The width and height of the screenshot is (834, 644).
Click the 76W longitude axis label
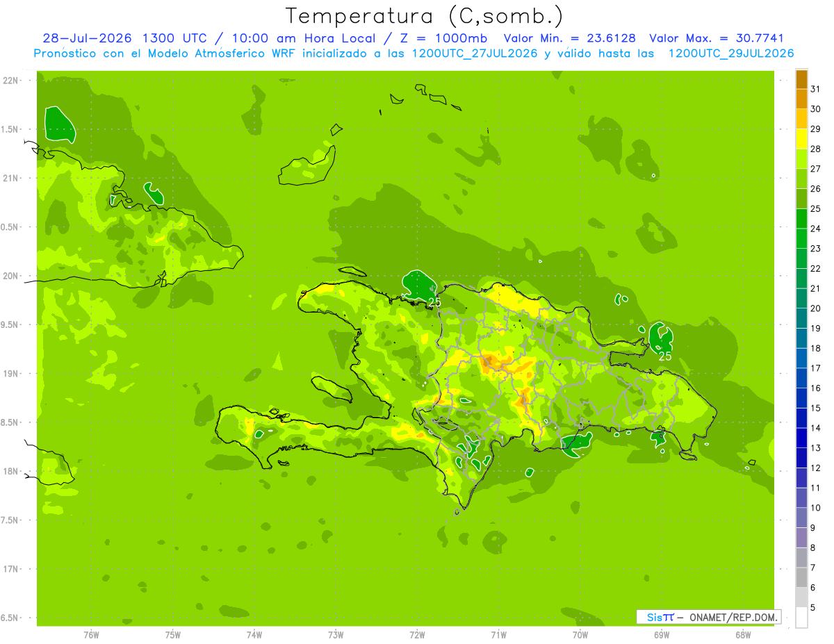(91, 635)
